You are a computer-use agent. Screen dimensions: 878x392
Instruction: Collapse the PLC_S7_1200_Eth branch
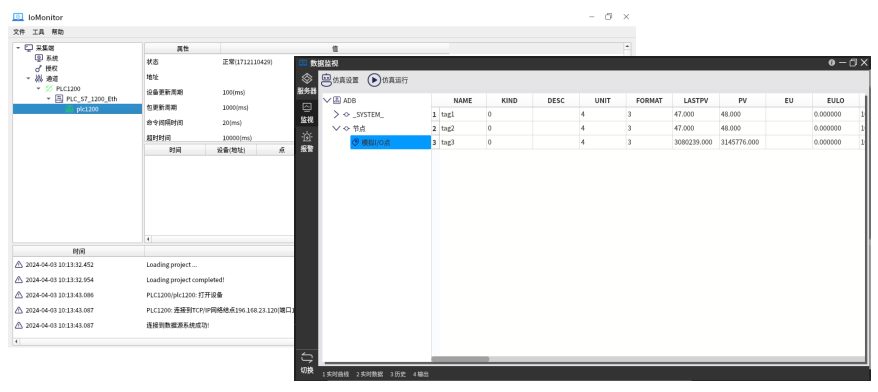[48, 99]
